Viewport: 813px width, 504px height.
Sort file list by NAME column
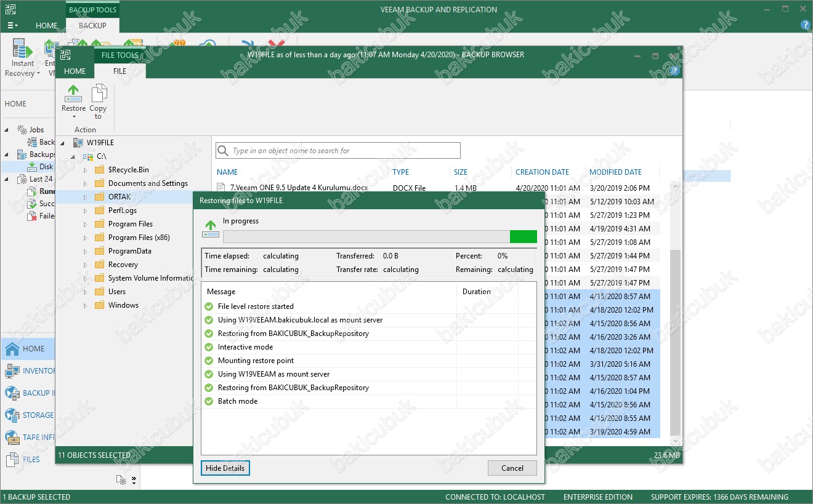[x=227, y=172]
